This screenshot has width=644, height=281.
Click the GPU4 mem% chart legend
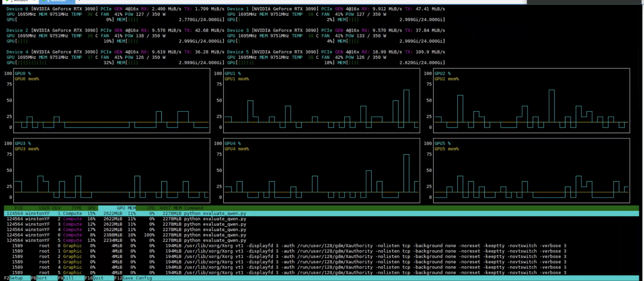point(236,149)
